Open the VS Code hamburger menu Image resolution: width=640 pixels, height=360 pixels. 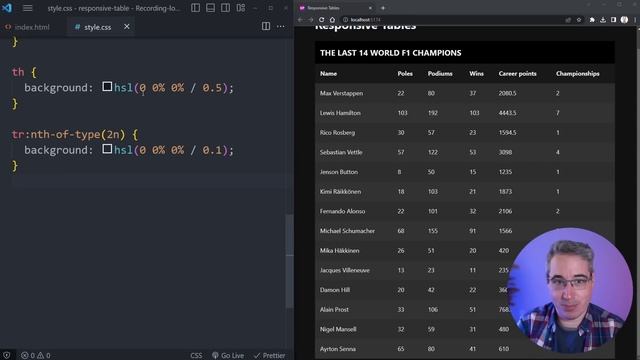point(27,8)
